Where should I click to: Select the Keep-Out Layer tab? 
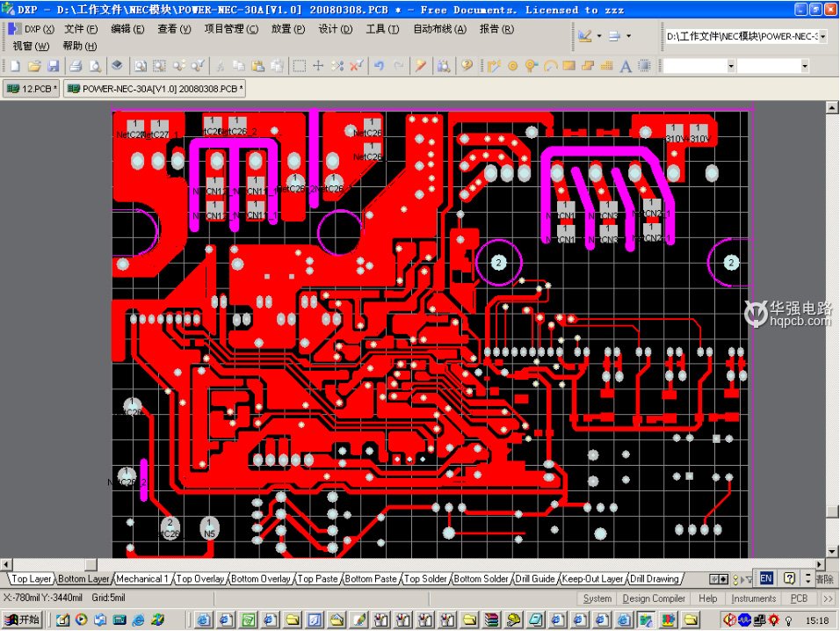593,578
